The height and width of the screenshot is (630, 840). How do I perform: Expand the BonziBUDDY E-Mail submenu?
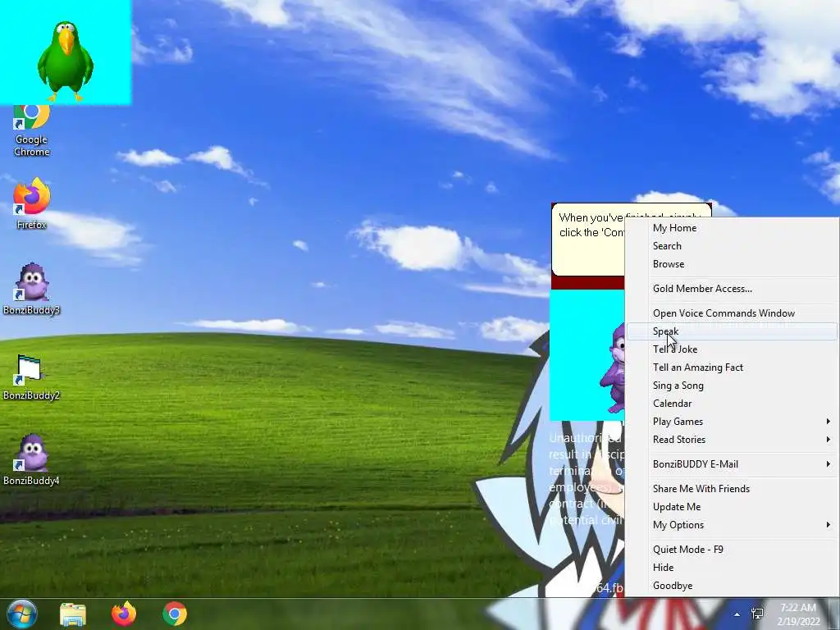click(731, 464)
